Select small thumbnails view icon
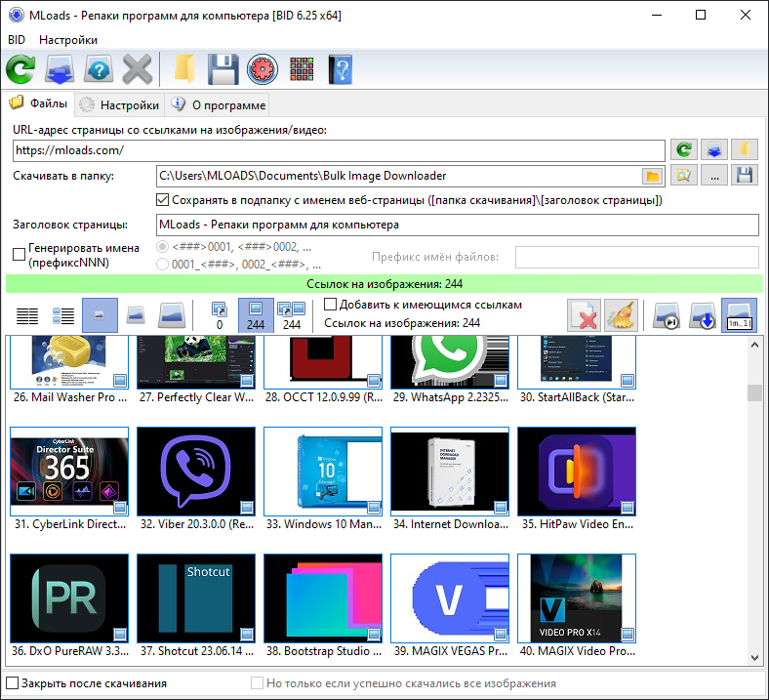 pos(100,315)
